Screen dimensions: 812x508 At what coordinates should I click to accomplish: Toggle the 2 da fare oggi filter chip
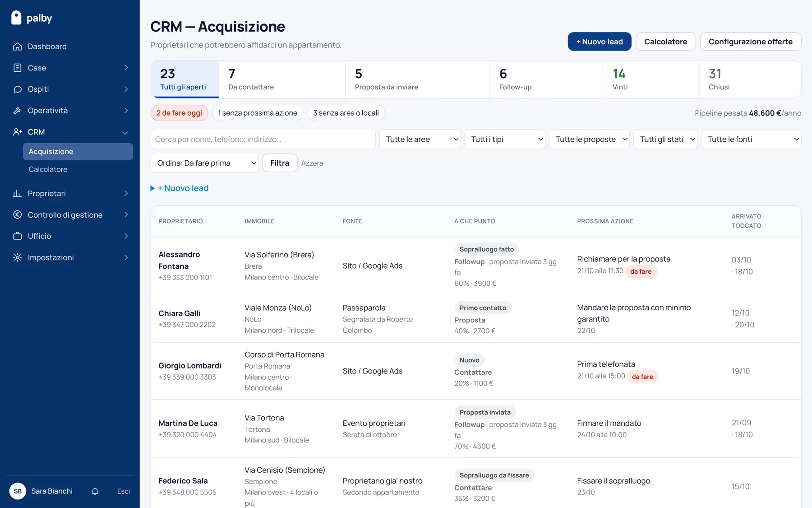(180, 113)
